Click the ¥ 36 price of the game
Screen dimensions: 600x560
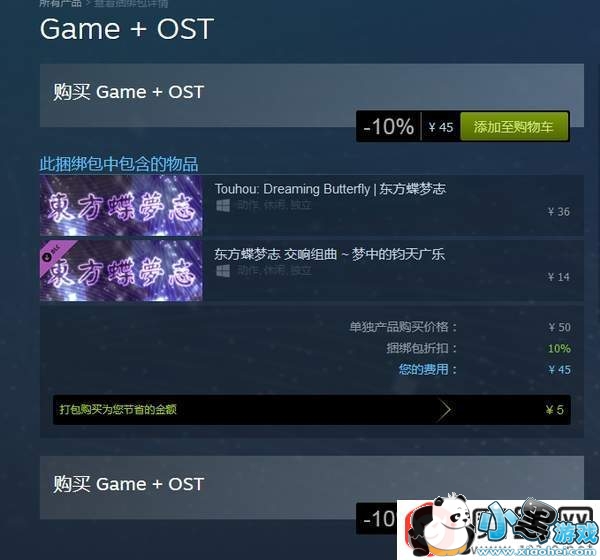tap(558, 211)
